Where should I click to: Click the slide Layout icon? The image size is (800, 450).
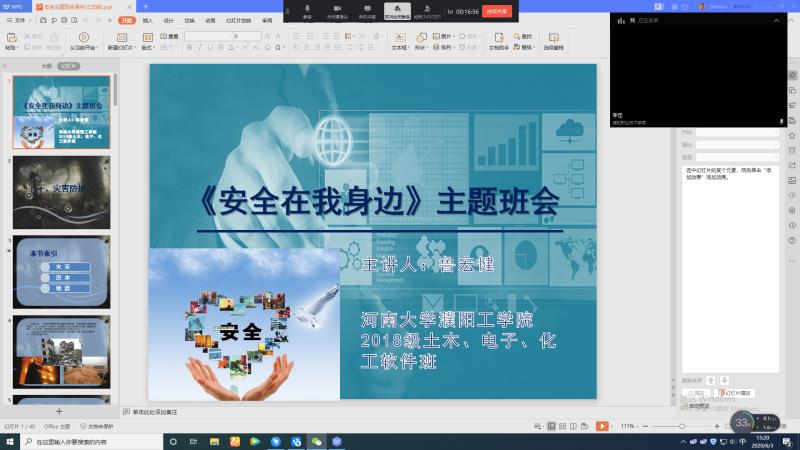coord(147,38)
